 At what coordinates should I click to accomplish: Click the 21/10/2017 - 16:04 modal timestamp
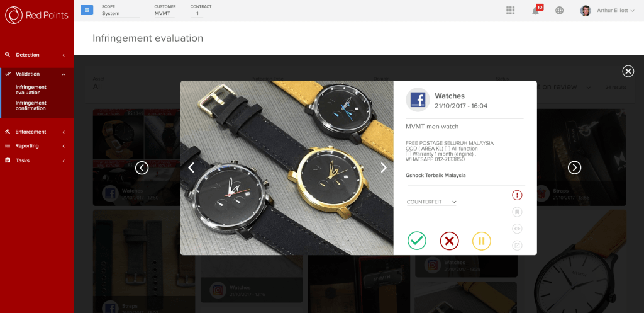[461, 106]
